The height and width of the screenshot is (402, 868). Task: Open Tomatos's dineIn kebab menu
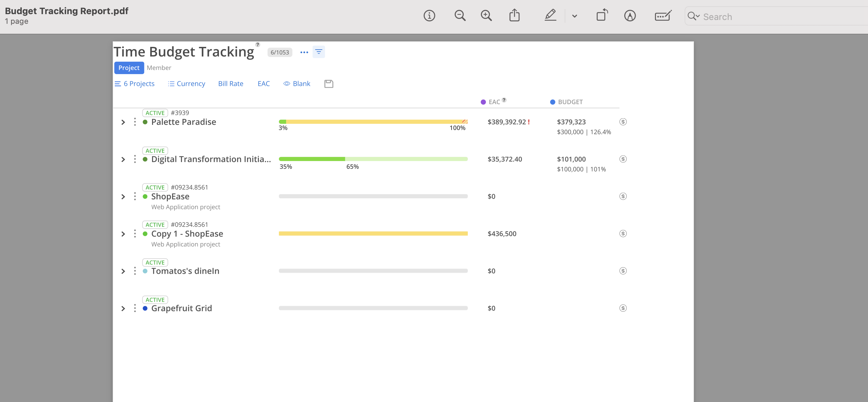coord(135,271)
